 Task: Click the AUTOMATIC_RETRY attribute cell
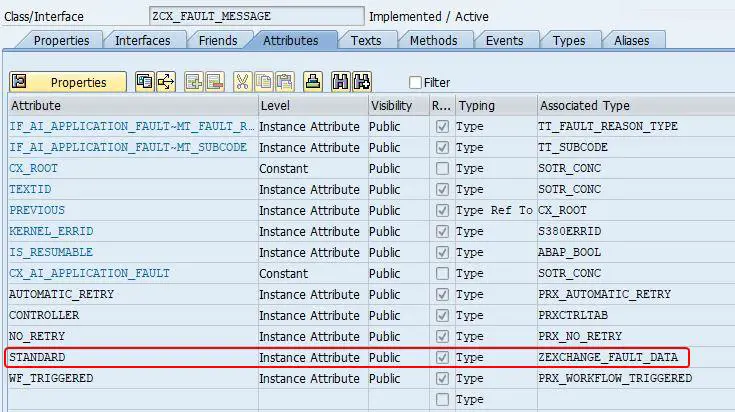tap(133, 294)
